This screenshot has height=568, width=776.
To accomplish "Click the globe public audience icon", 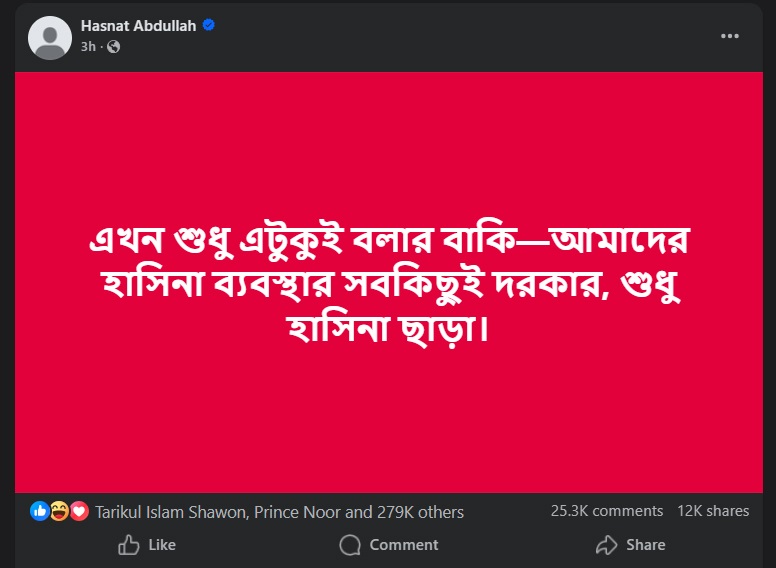I will click(x=114, y=46).
